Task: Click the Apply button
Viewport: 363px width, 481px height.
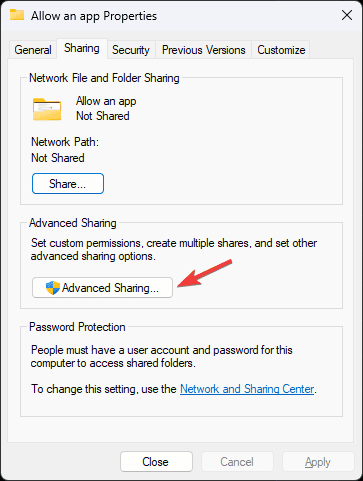Action: tap(318, 462)
